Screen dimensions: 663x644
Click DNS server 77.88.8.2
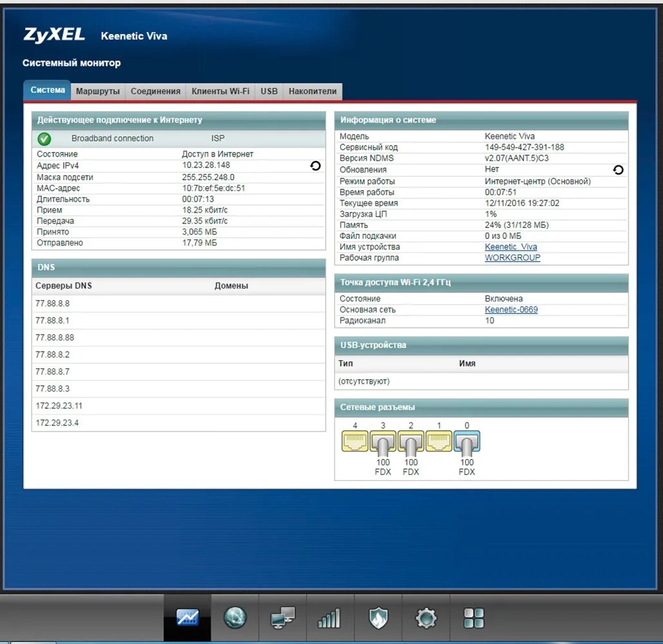pos(52,355)
